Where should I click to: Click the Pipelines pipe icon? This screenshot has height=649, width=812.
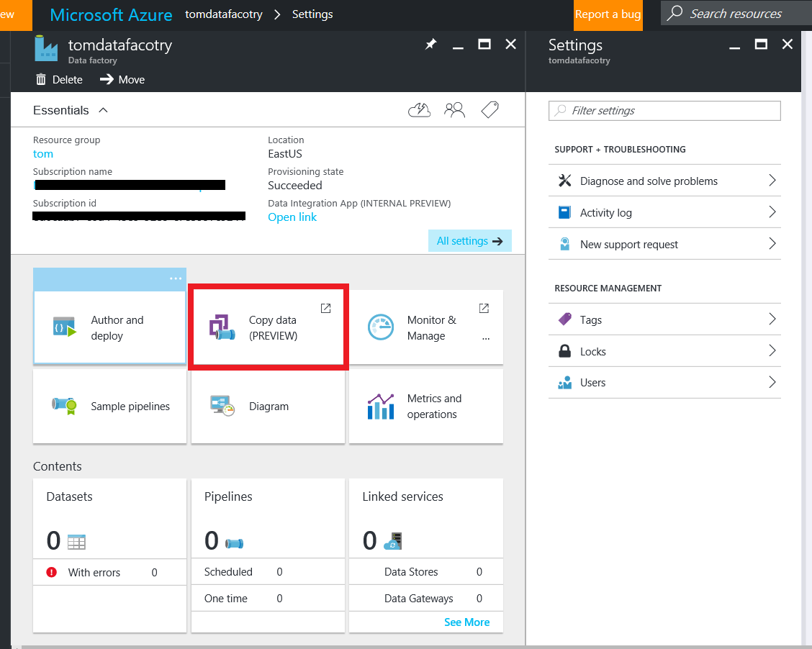point(235,543)
